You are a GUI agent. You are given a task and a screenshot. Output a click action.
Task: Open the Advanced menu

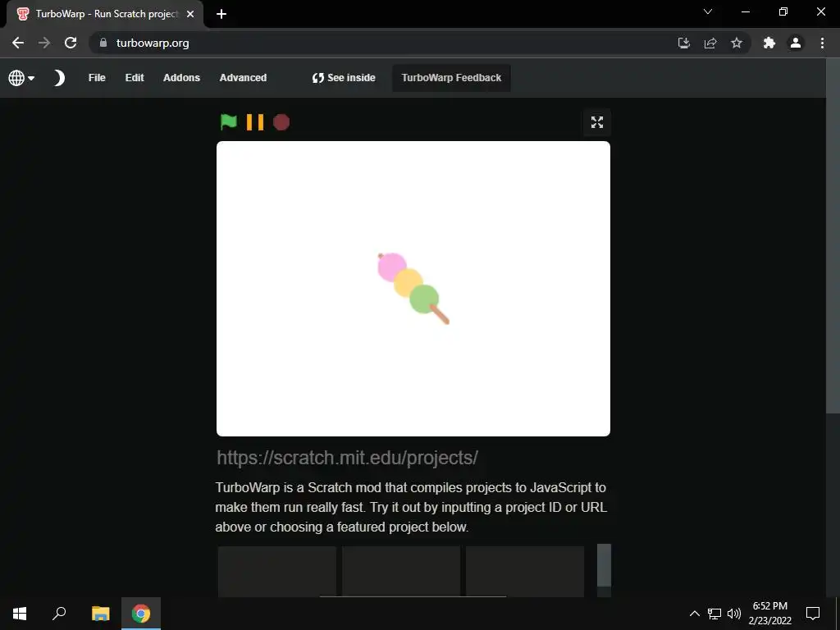pos(243,78)
